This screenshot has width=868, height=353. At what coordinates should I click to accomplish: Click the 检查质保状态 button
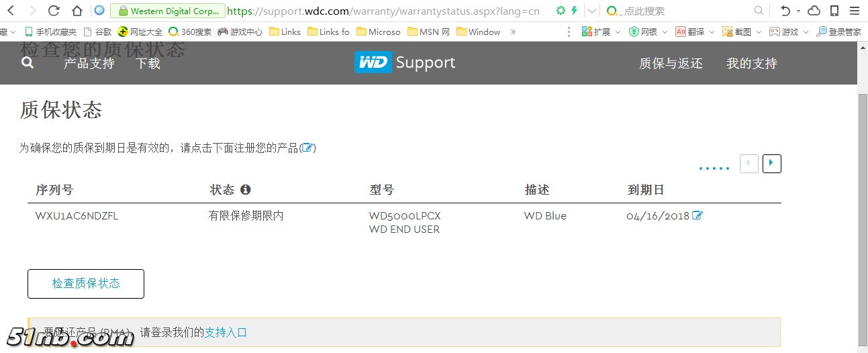(86, 284)
